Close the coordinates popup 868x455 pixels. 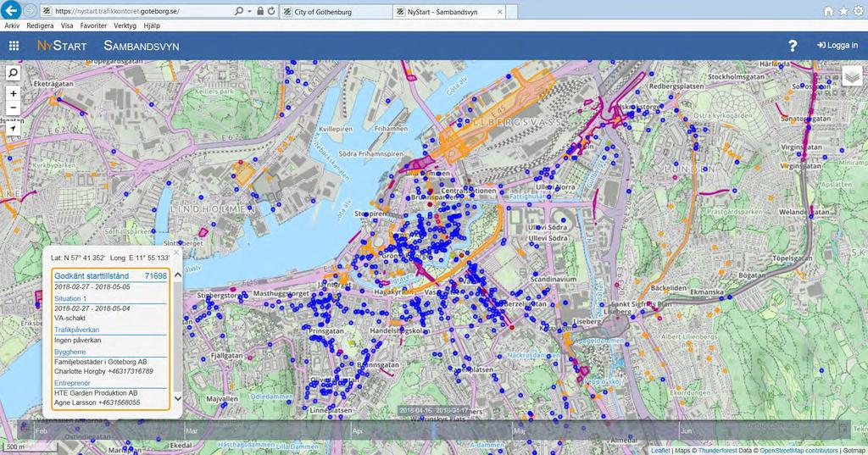click(176, 253)
